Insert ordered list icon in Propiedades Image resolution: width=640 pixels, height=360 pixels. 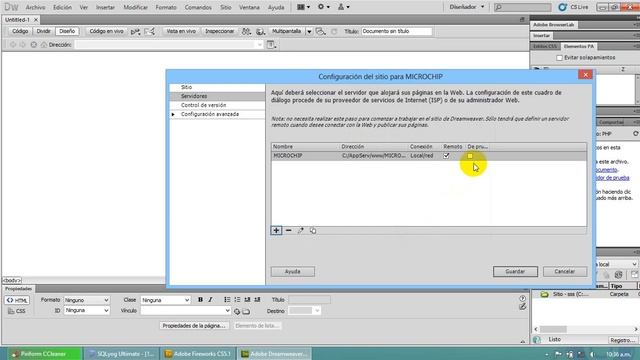pos(237,300)
